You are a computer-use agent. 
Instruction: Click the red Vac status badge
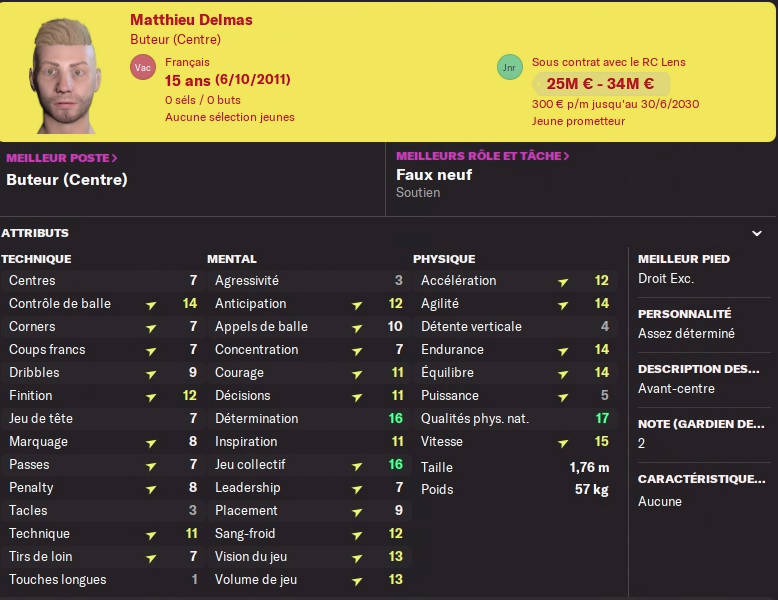pyautogui.click(x=143, y=67)
